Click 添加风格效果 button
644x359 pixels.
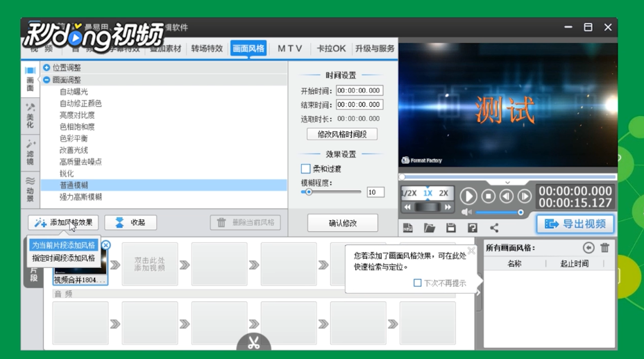(x=63, y=223)
